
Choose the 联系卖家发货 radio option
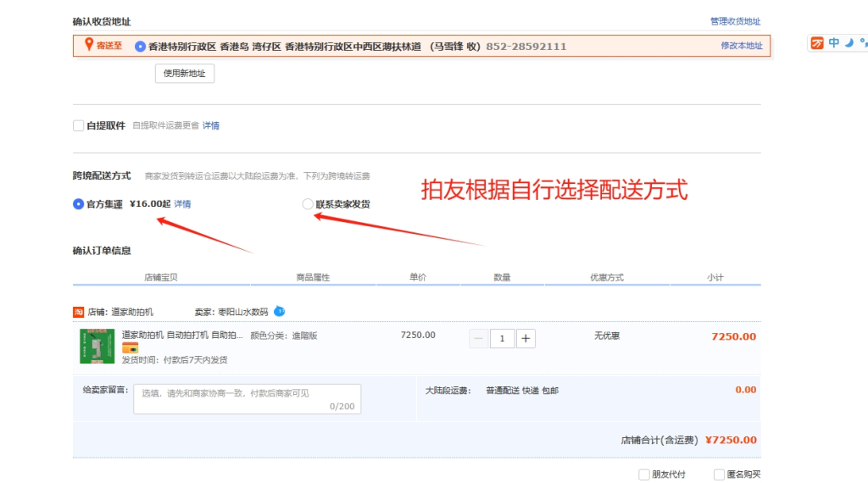pyautogui.click(x=308, y=204)
